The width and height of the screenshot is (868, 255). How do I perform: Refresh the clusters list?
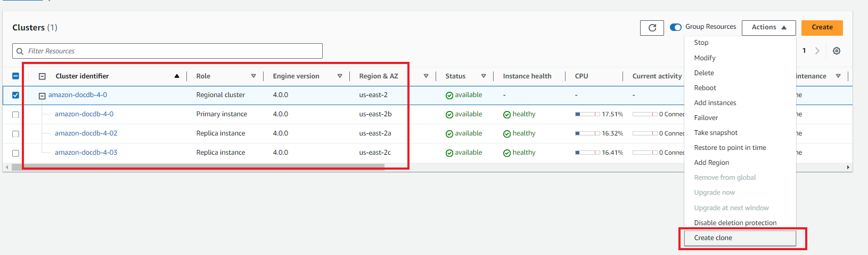(x=652, y=28)
